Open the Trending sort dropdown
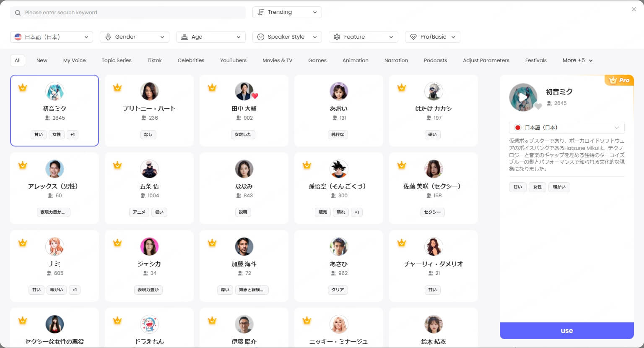This screenshot has width=644, height=348. [x=287, y=12]
